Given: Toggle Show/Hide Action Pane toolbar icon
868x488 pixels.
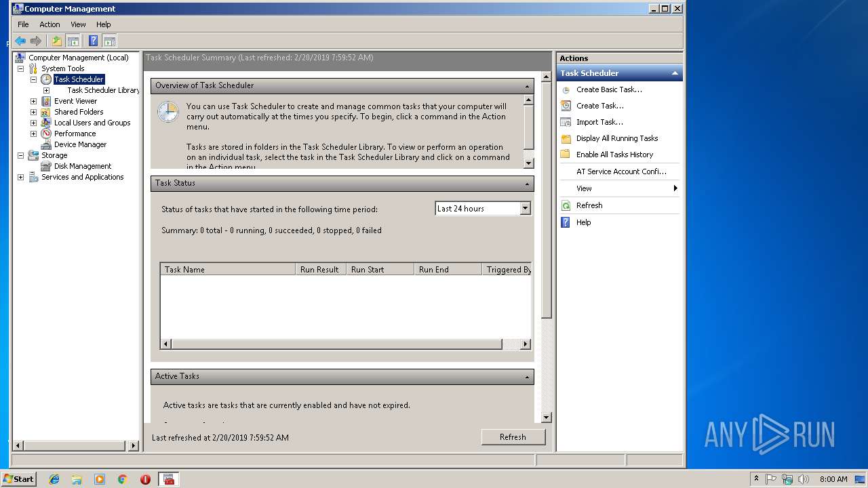Looking at the screenshot, I should tap(109, 41).
